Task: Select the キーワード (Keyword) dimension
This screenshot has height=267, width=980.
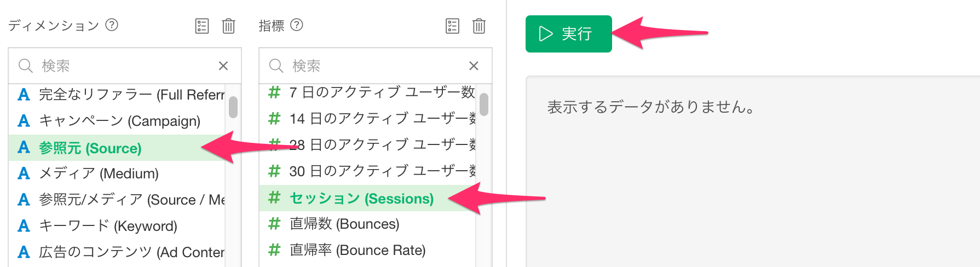Action: tap(117, 226)
